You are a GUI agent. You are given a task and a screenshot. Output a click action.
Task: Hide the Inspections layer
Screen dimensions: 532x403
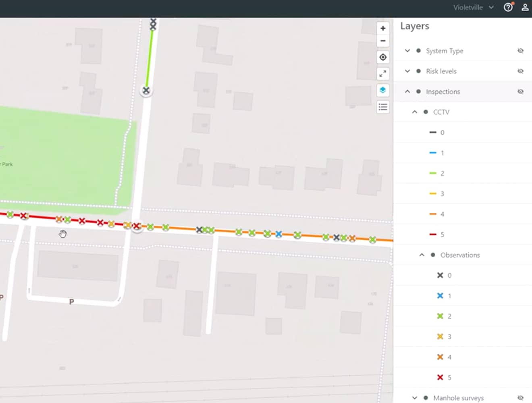(x=520, y=91)
